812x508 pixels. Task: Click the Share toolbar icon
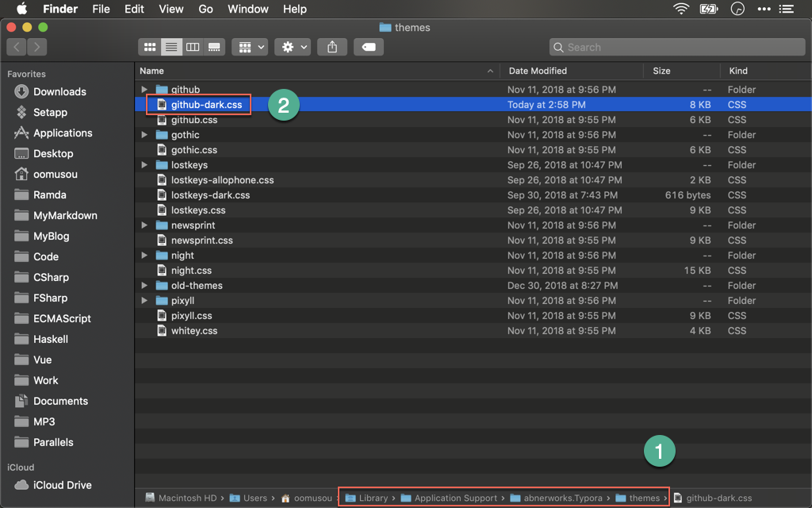click(x=332, y=47)
